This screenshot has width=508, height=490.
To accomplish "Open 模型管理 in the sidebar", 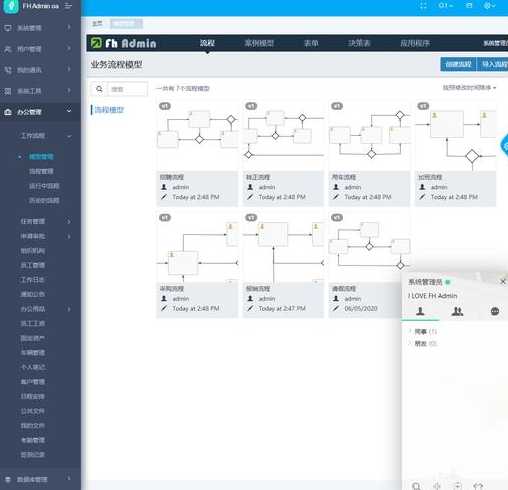I will [41, 157].
